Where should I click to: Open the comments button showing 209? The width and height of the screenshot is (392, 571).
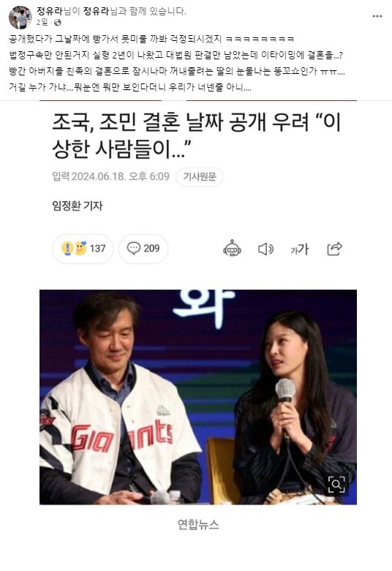point(143,249)
